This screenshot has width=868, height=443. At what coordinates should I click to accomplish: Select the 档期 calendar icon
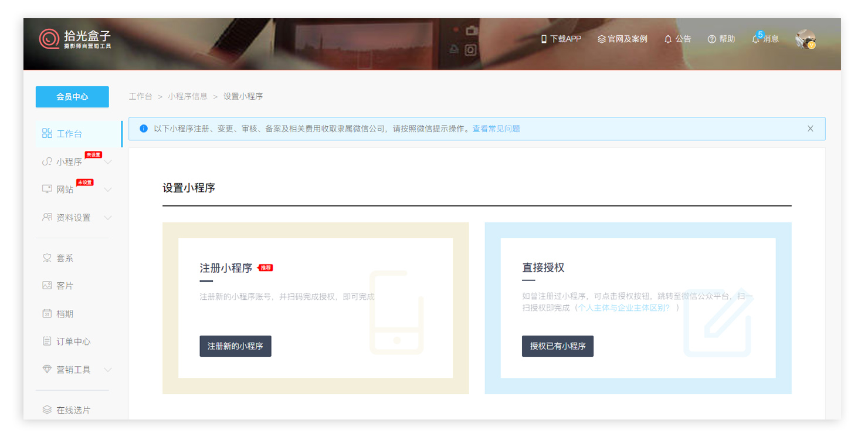point(47,313)
